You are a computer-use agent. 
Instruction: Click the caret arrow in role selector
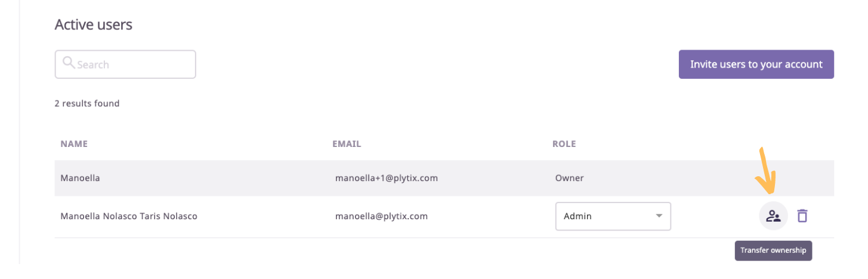(659, 216)
